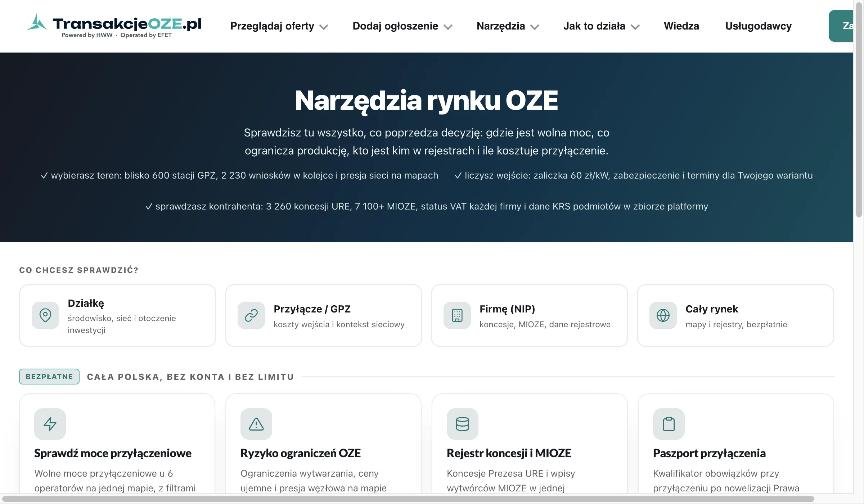Click the line starting 'liczysz wejście'
864x504 pixels.
[634, 175]
